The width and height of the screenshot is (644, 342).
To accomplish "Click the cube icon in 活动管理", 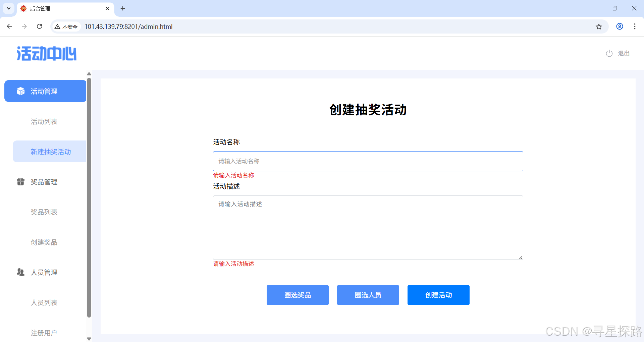I will point(20,91).
